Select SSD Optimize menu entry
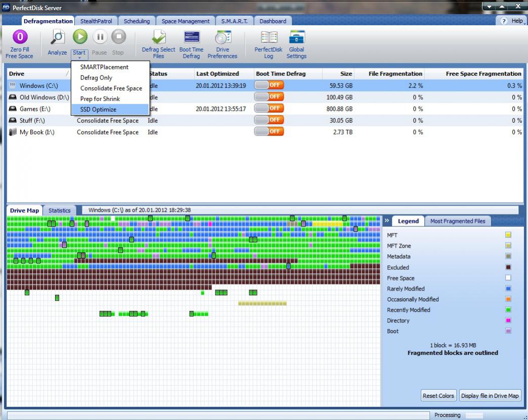The image size is (528, 420). click(x=110, y=109)
